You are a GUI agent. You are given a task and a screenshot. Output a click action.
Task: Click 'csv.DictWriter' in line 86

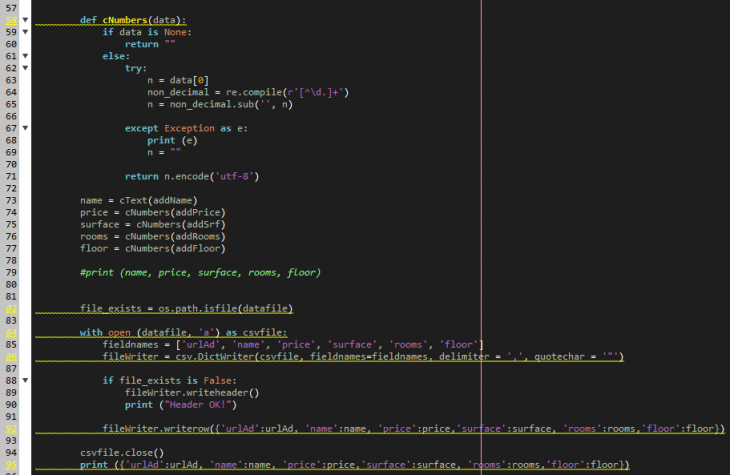(210, 356)
